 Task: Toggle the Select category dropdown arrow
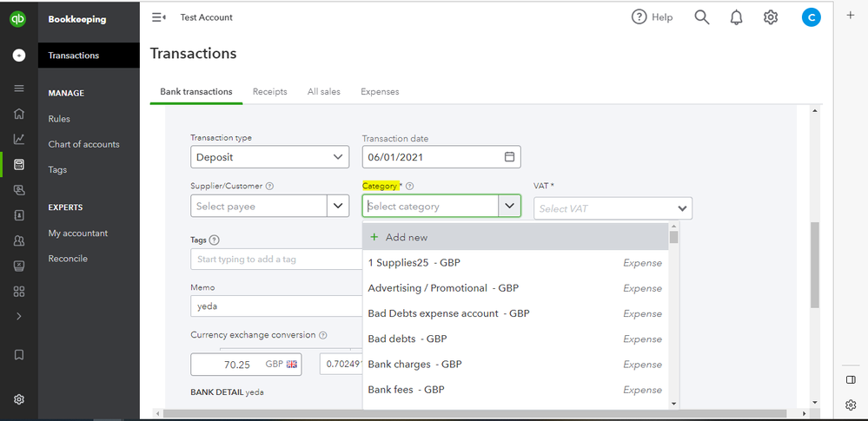coord(509,206)
